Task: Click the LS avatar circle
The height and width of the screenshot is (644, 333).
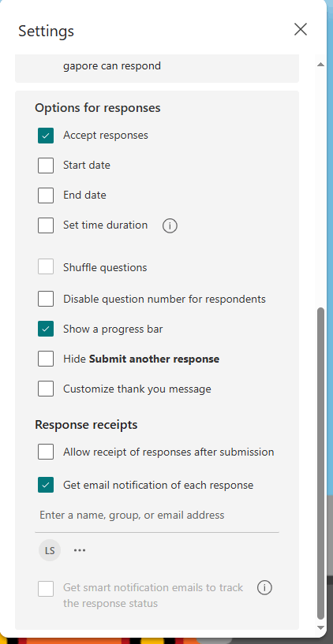Action: [x=50, y=550]
